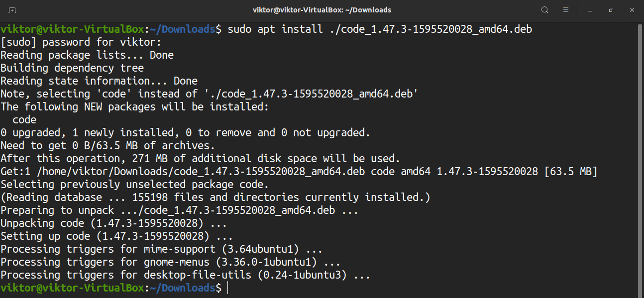Open the hamburger menu

(566, 10)
